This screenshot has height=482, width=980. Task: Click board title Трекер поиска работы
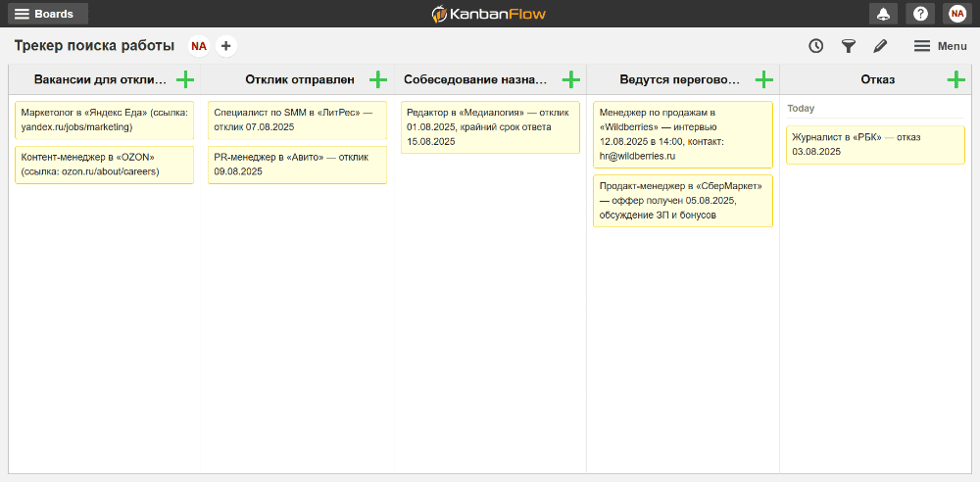coord(94,46)
